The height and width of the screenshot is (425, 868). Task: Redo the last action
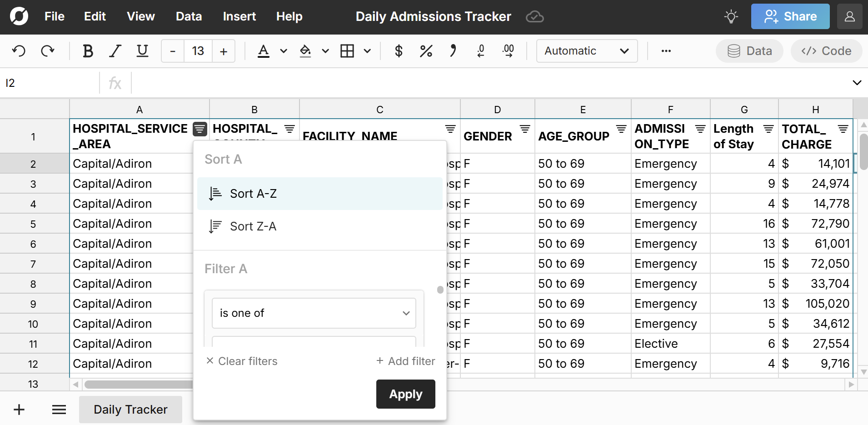(47, 51)
